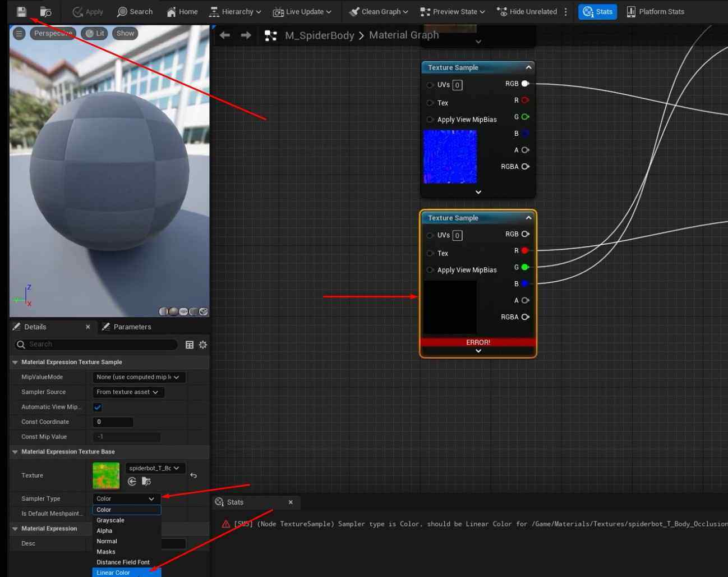728x577 pixels.
Task: Click the green texture thumbnail in Details
Action: pyautogui.click(x=106, y=475)
